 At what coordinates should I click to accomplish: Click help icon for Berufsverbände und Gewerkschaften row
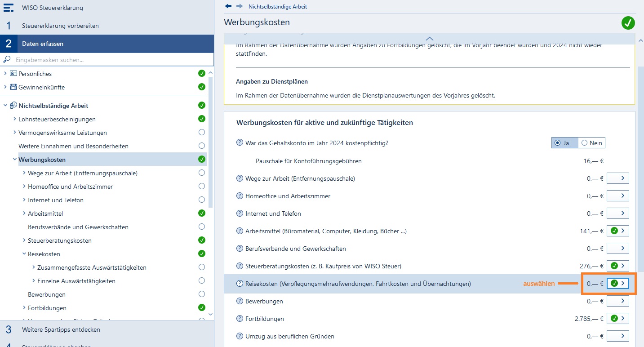(x=240, y=249)
